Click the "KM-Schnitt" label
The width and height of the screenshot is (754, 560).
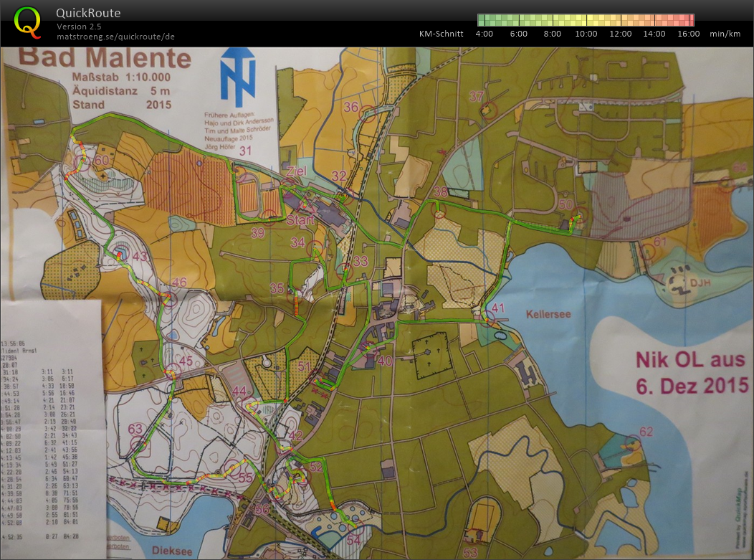tap(439, 33)
